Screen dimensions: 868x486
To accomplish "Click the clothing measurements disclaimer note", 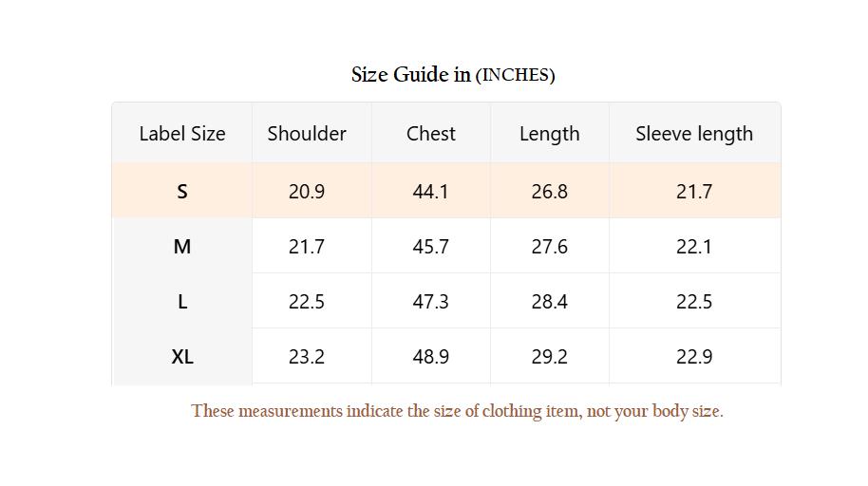I will tap(457, 411).
